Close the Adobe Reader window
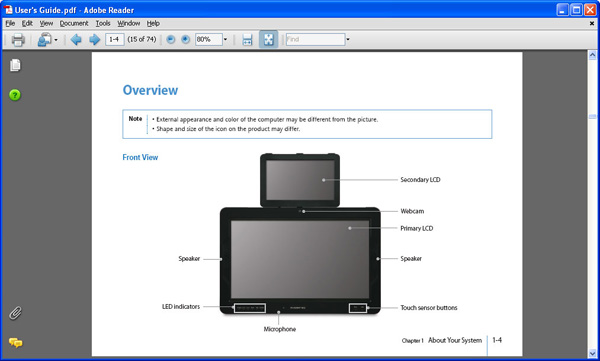Image resolution: width=600 pixels, height=361 pixels. pos(590,10)
